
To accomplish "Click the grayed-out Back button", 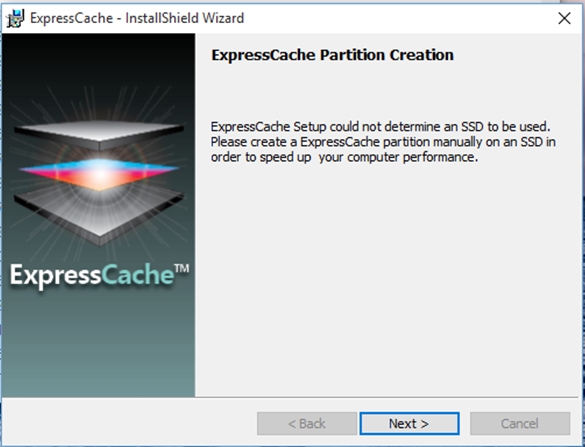I will (307, 423).
